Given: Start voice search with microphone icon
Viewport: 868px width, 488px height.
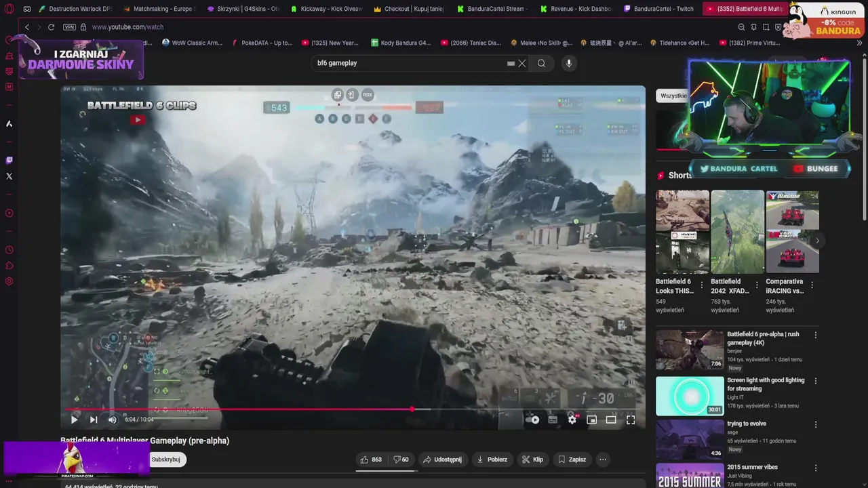Looking at the screenshot, I should click(x=569, y=63).
